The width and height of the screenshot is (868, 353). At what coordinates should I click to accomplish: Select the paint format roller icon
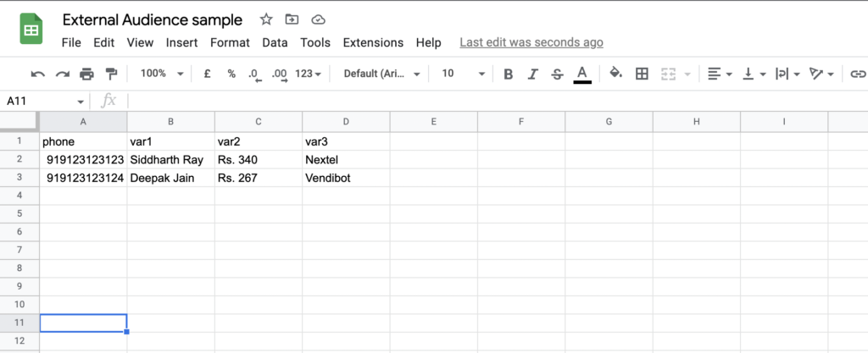(x=111, y=74)
